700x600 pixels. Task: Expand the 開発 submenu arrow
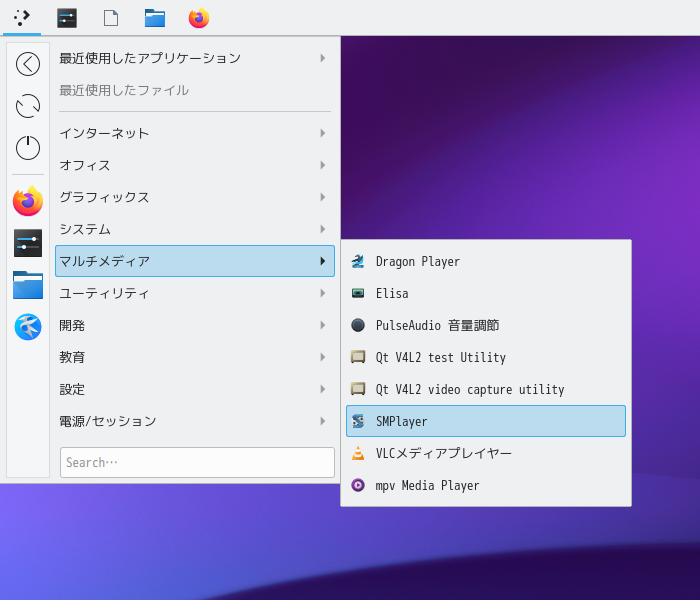tap(323, 325)
